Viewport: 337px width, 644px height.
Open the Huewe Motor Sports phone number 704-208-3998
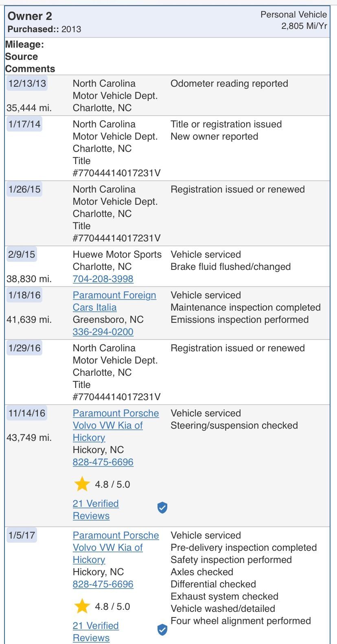(103, 279)
